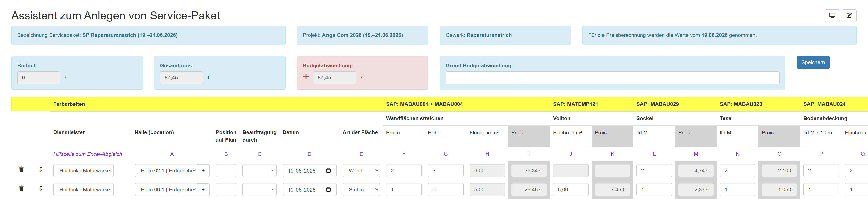Open the Dienstleister dropdown in first row
The width and height of the screenshot is (868, 199).
point(83,171)
